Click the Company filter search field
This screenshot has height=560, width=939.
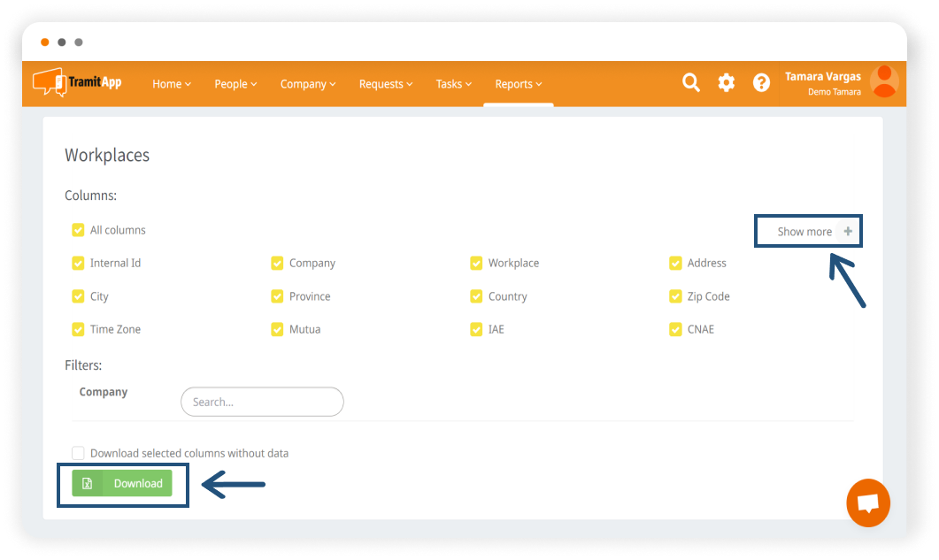[262, 402]
